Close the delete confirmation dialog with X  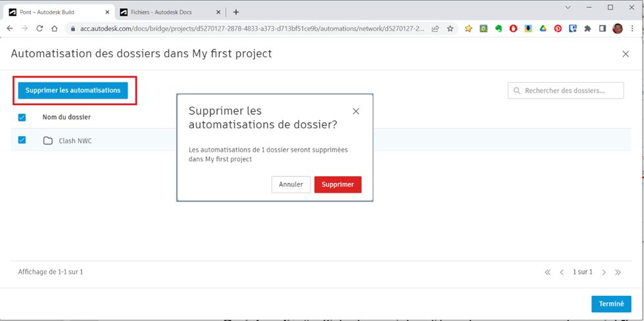click(x=356, y=111)
